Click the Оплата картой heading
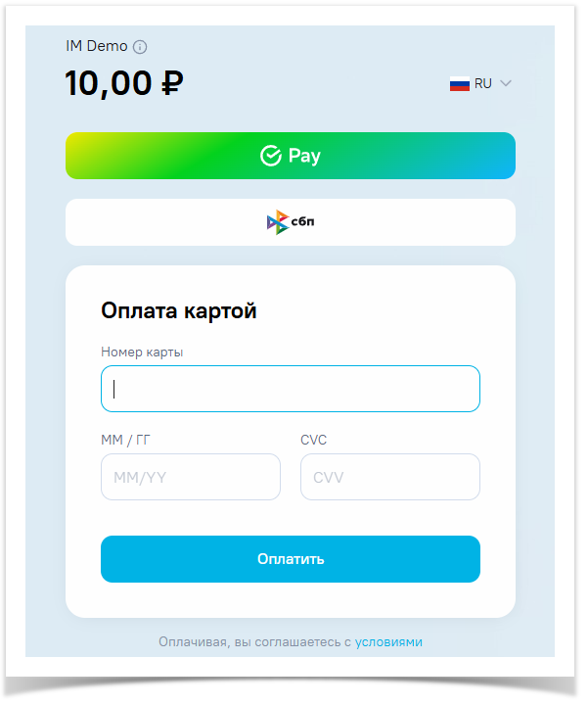The height and width of the screenshot is (705, 588). (179, 311)
